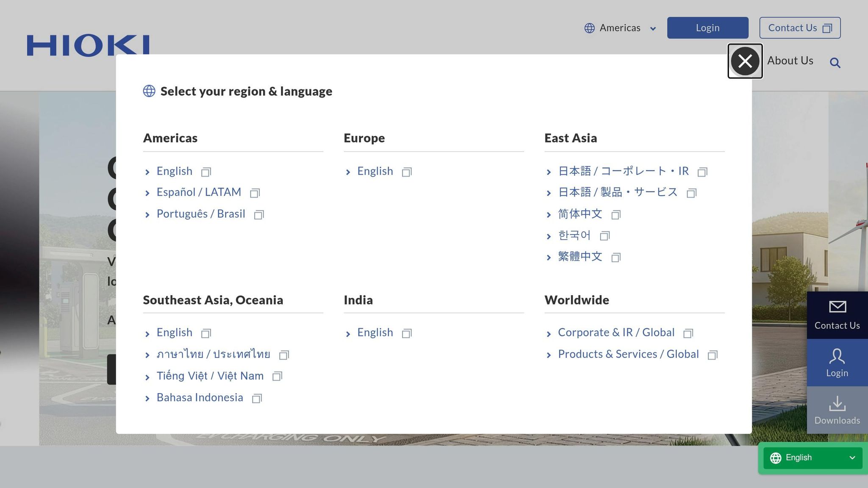Click 'Select your region & language' title
The image size is (868, 488).
(x=246, y=91)
